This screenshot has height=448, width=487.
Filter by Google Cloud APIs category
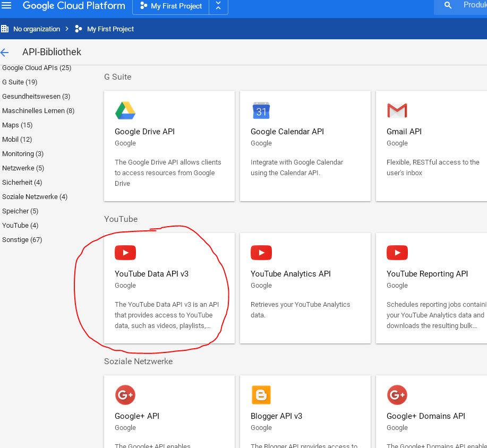(37, 68)
